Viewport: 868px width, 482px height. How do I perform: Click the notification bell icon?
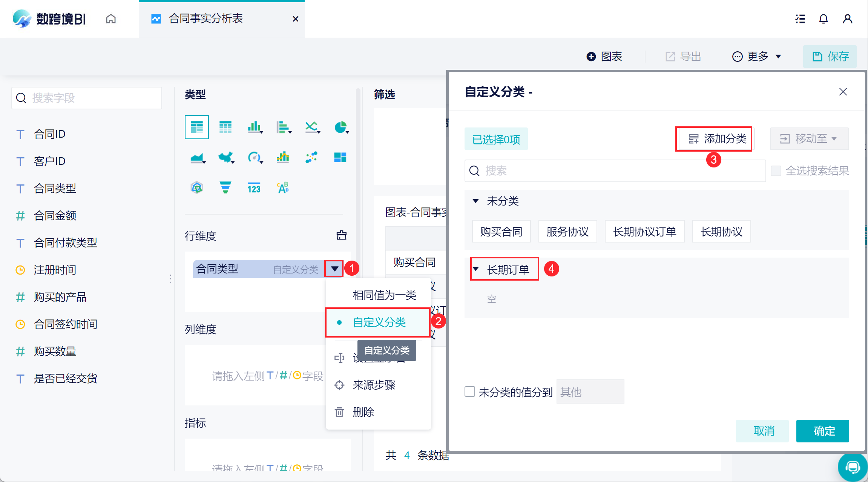(x=824, y=19)
